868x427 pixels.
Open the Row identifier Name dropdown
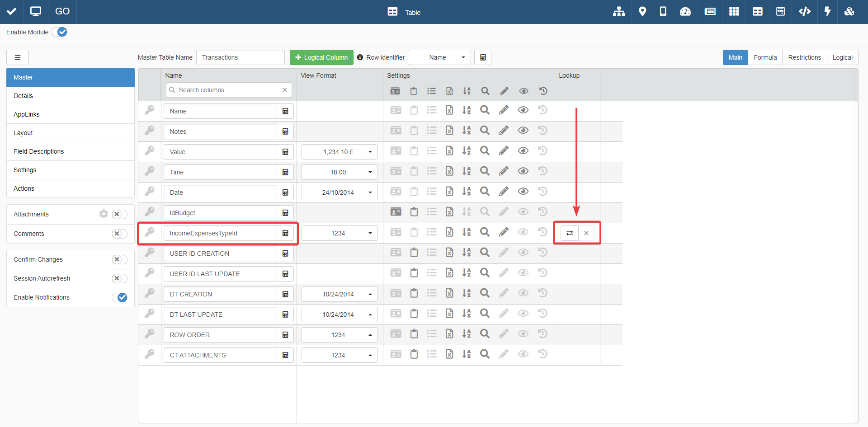(439, 57)
